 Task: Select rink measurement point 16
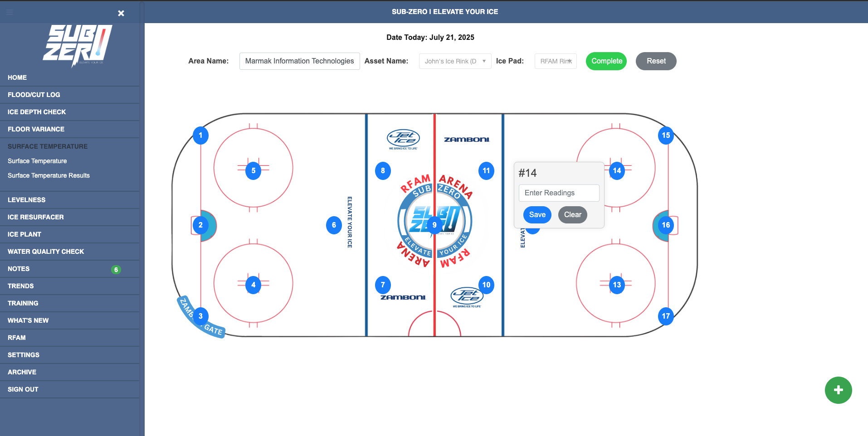[x=666, y=225]
